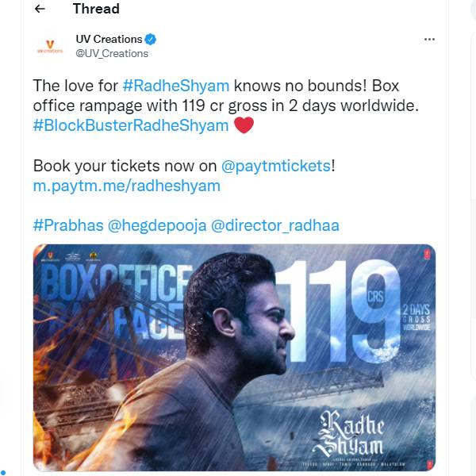Image resolution: width=476 pixels, height=476 pixels.
Task: Open the UV Creations profile avatar
Action: [50, 46]
